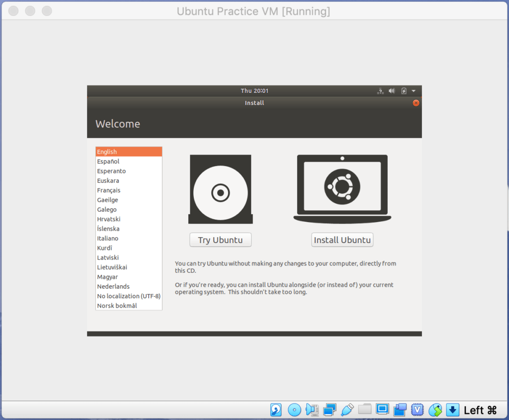Select Nederlands in the language list

[x=129, y=287]
